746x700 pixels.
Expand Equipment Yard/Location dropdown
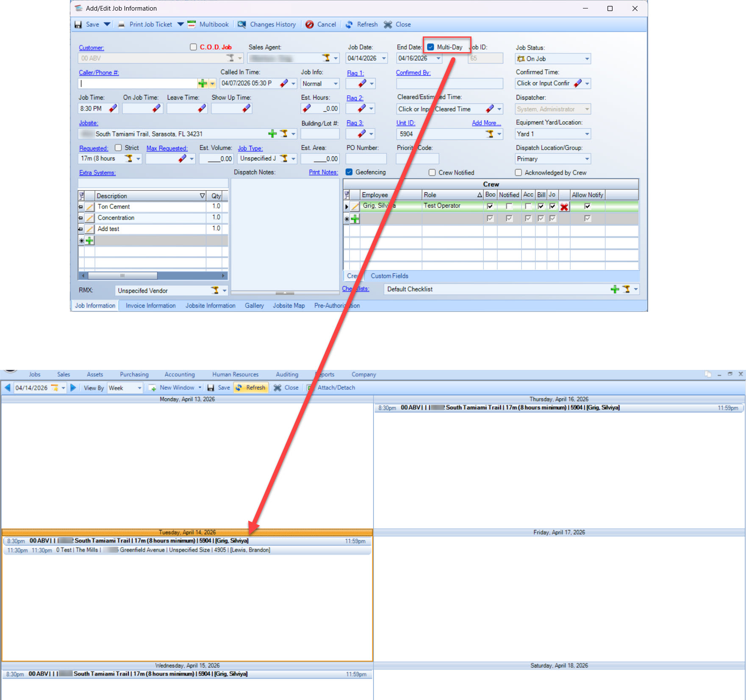click(587, 134)
